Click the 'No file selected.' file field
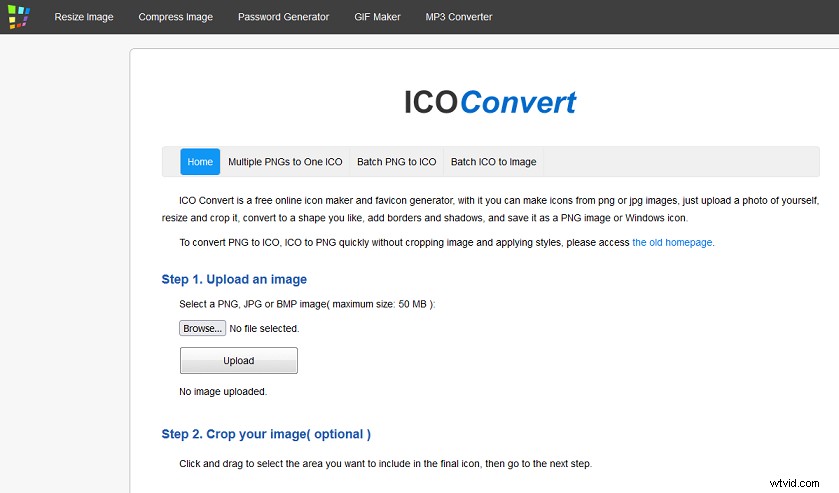The height and width of the screenshot is (493, 839). coord(264,329)
